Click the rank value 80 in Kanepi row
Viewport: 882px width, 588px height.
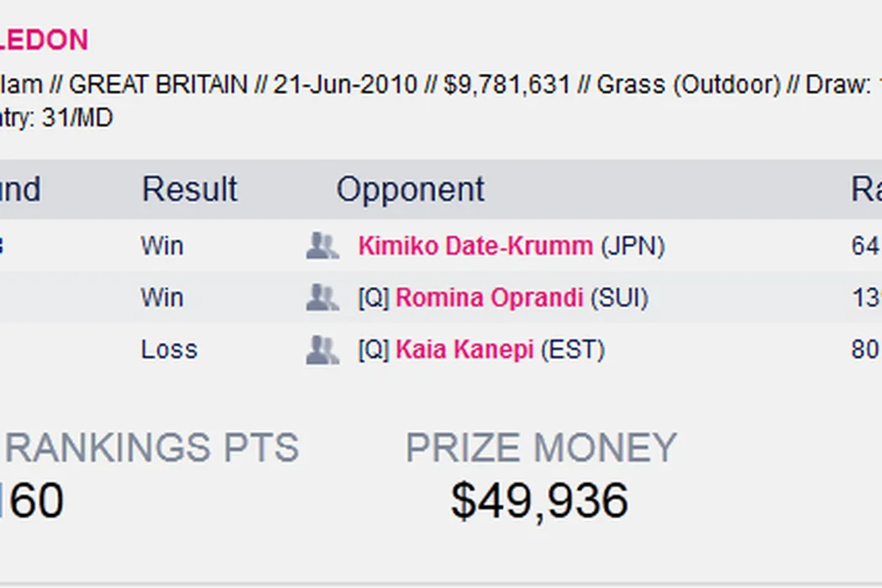pyautogui.click(x=865, y=349)
